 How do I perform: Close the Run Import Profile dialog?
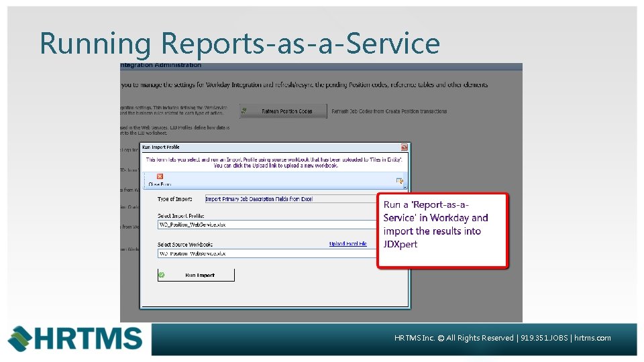pos(404,147)
